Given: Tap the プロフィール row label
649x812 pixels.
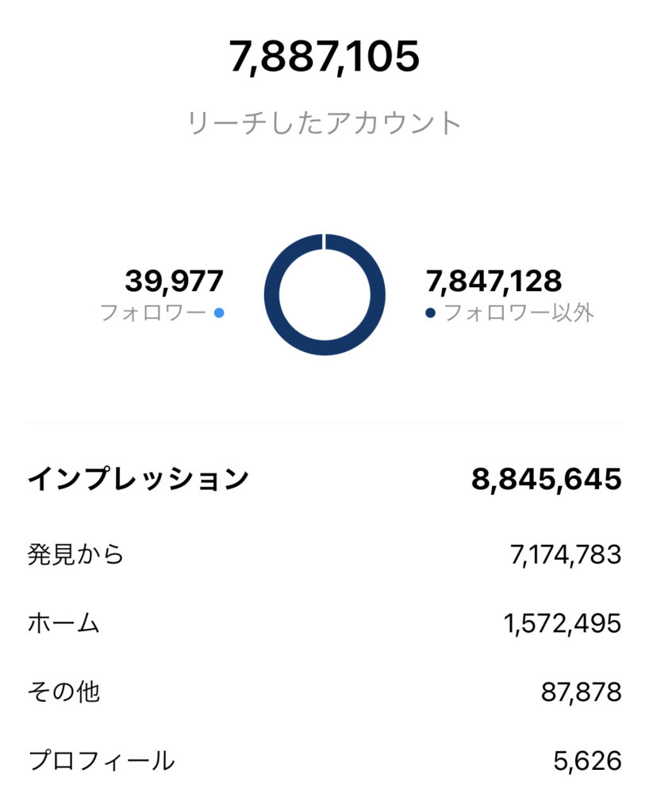Looking at the screenshot, I should tap(102, 760).
